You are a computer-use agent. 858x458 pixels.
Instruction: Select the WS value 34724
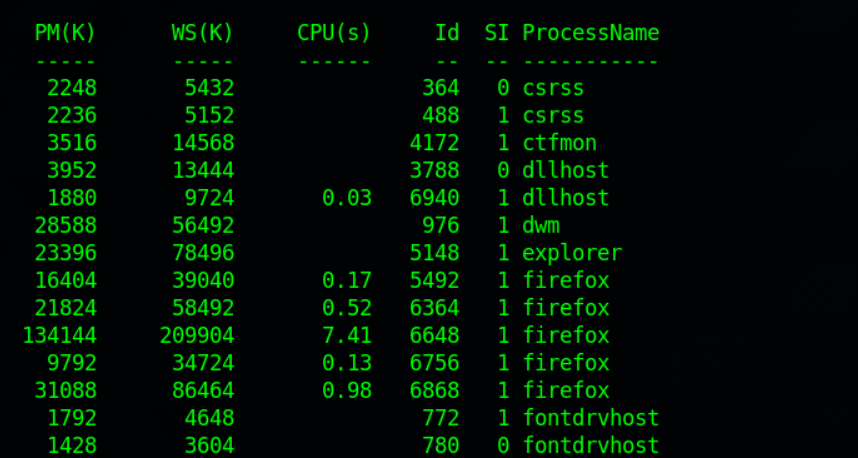coord(203,363)
